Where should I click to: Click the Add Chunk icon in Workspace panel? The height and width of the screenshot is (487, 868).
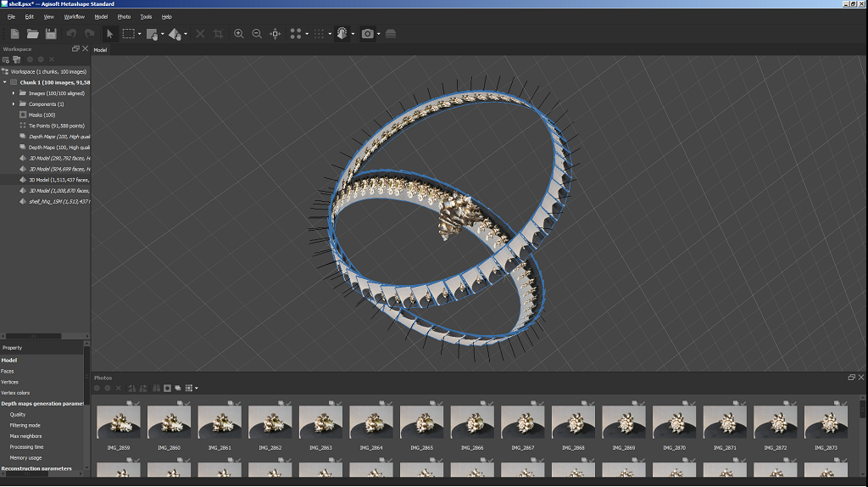coord(6,59)
